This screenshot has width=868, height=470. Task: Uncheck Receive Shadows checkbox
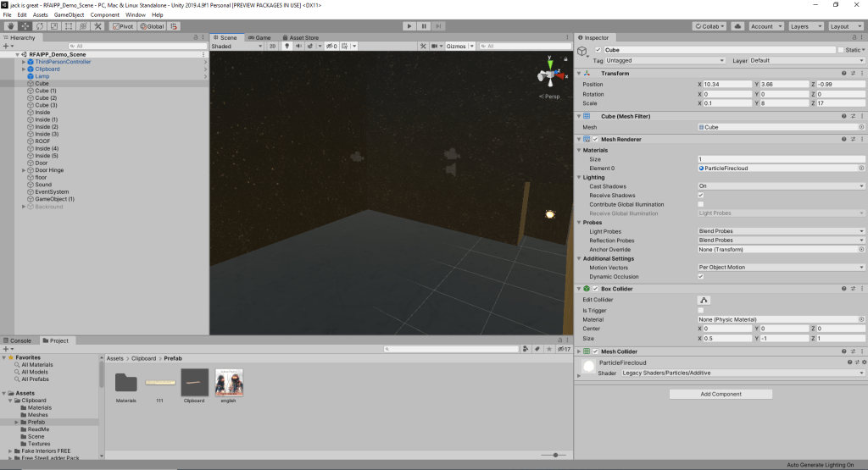pos(701,195)
